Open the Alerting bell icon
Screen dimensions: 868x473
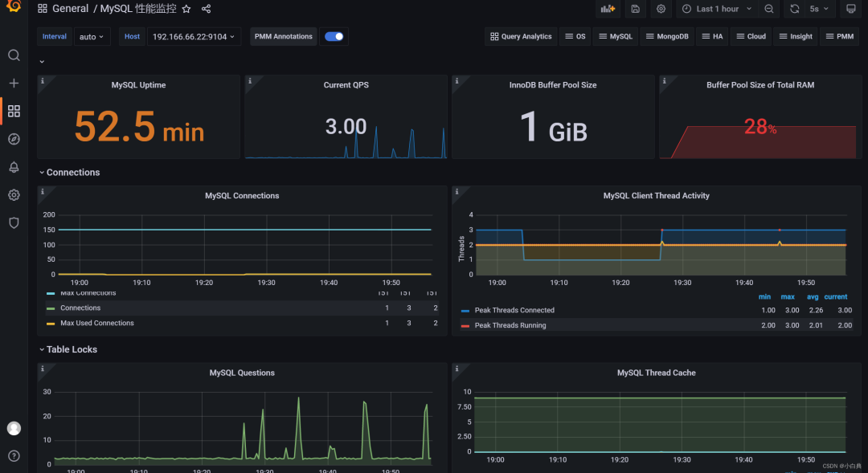(x=14, y=167)
